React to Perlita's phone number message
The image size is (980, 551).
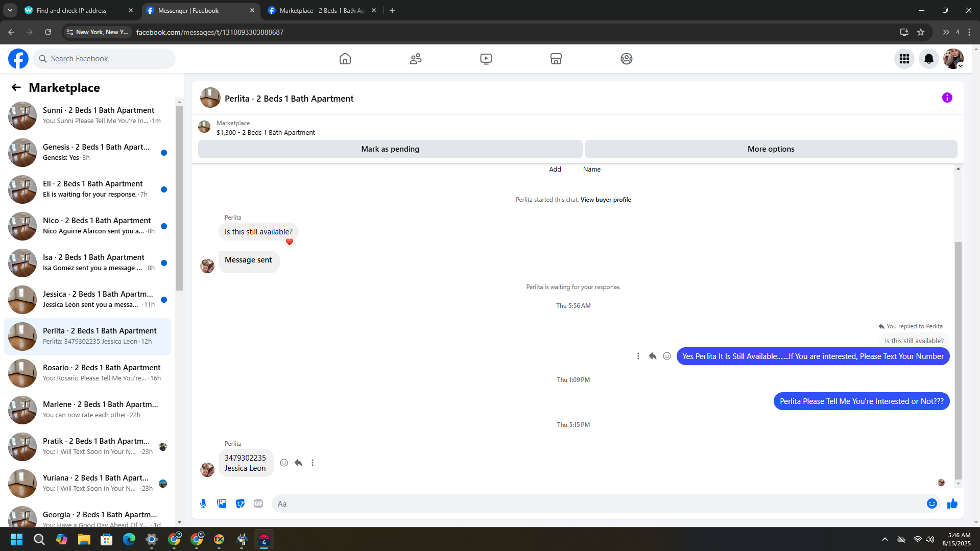(284, 463)
